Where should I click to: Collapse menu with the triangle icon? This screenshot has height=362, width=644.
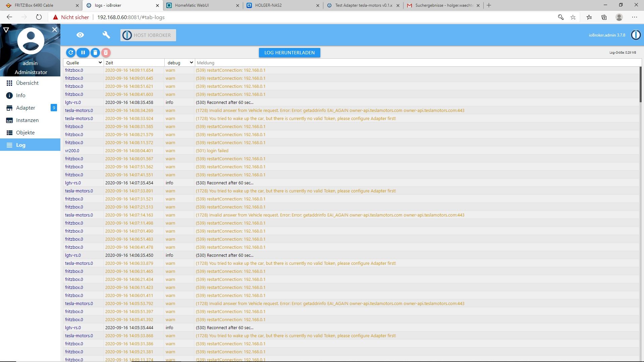point(6,30)
